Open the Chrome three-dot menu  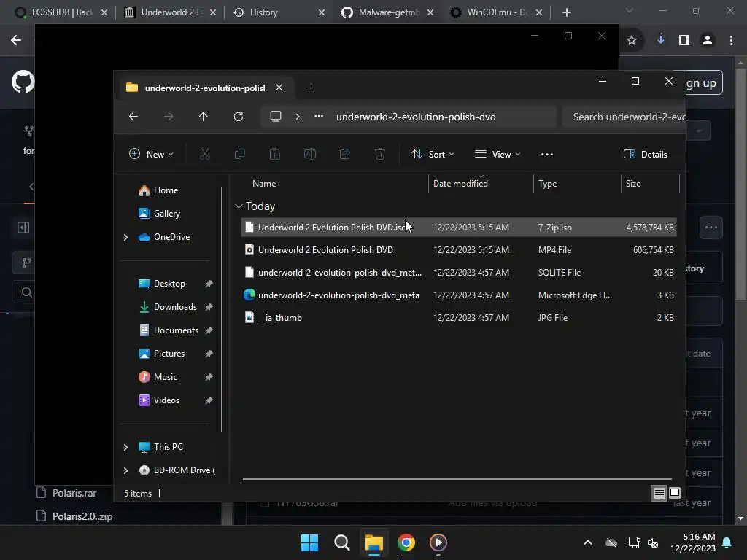pyautogui.click(x=731, y=41)
